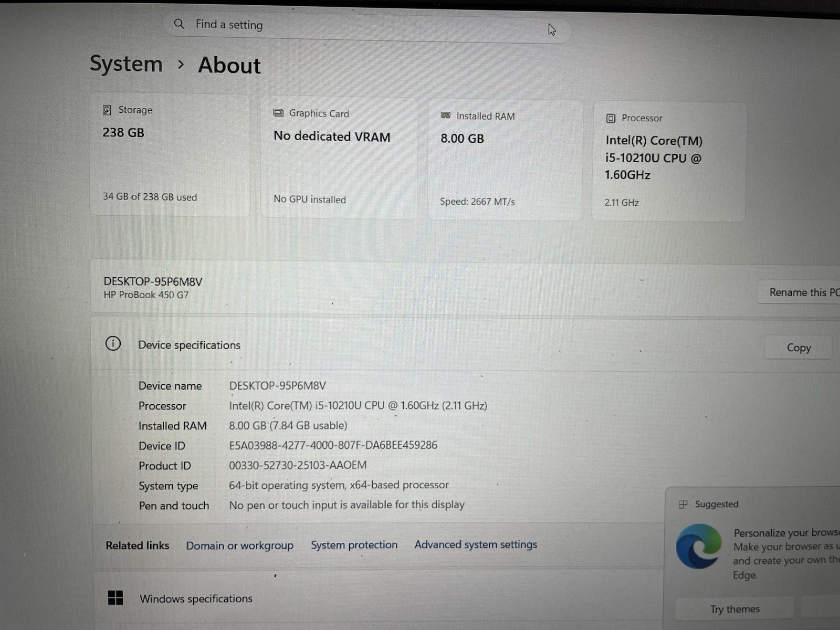Focus the Find a setting search box
The height and width of the screenshot is (630, 840).
point(366,26)
